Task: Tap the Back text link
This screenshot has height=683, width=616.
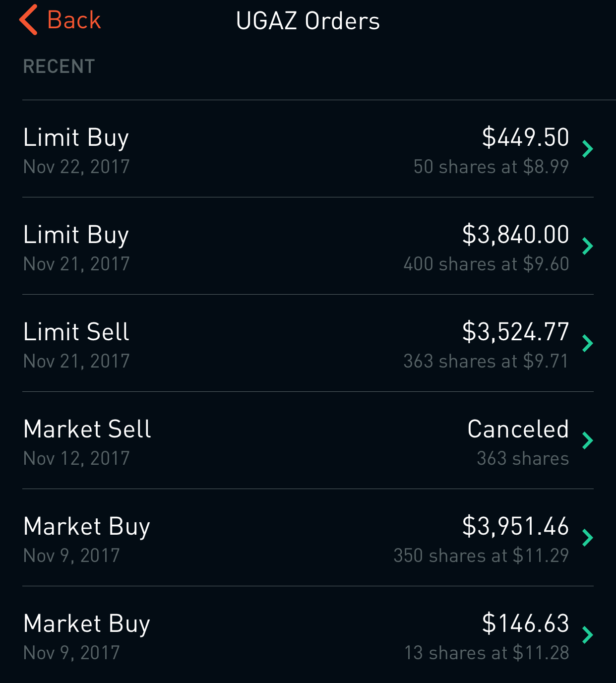Action: pyautogui.click(x=74, y=20)
